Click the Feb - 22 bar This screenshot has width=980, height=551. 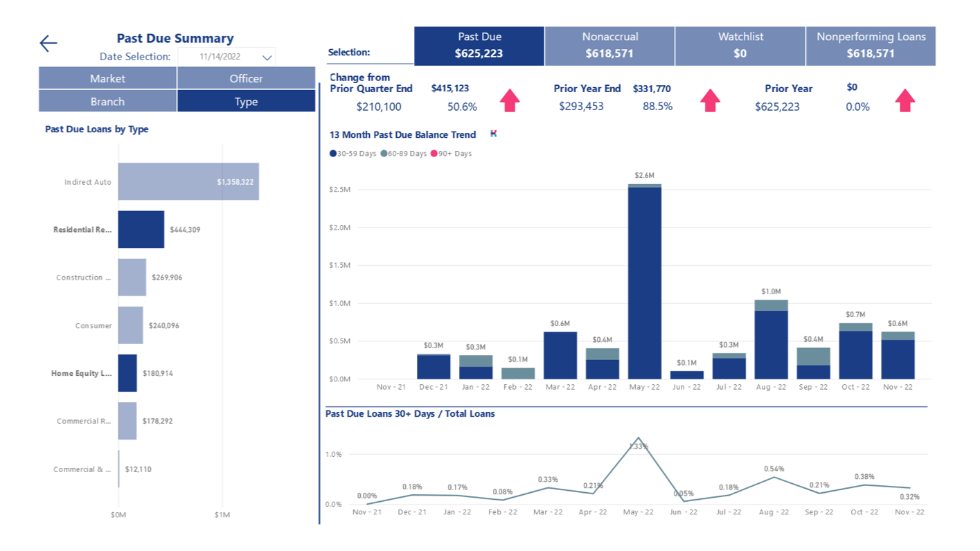pyautogui.click(x=518, y=374)
